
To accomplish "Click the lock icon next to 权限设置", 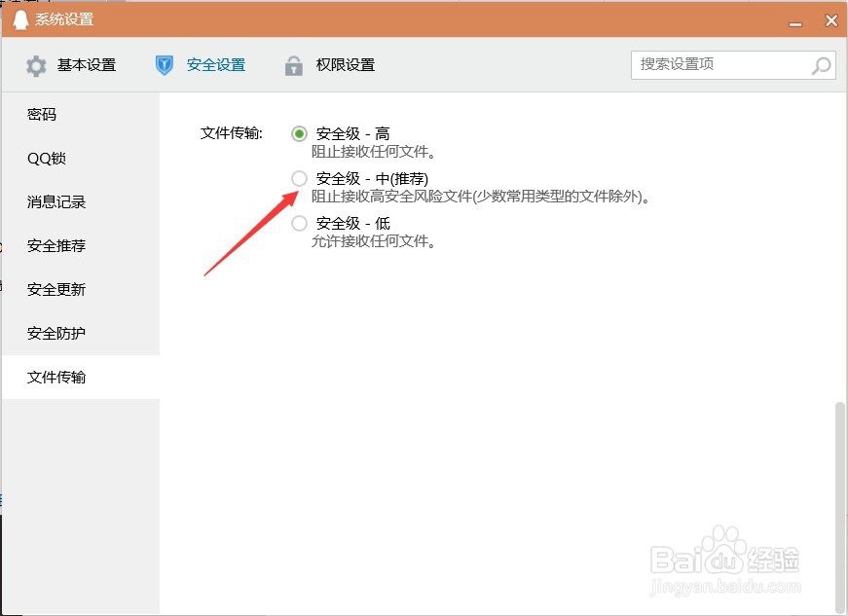I will [x=293, y=65].
